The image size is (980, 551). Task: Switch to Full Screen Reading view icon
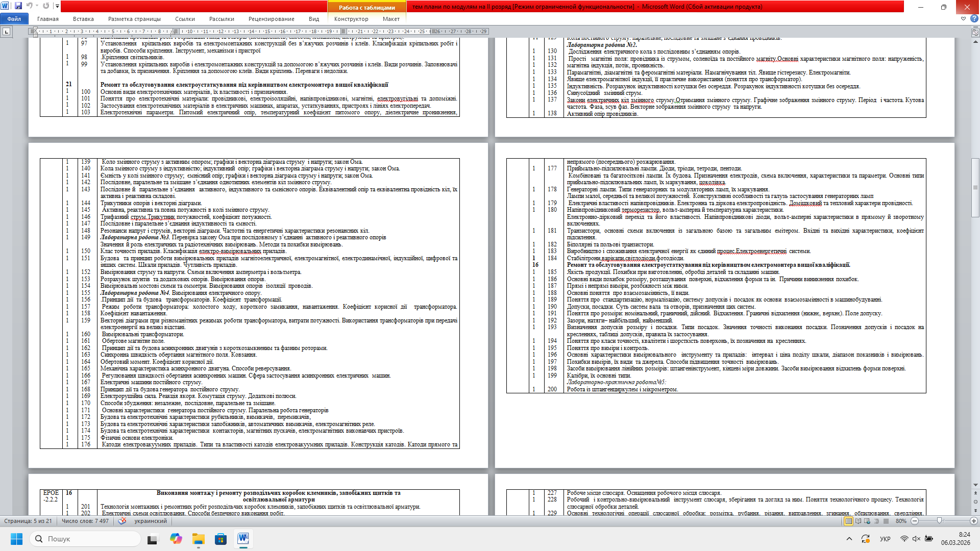(x=858, y=521)
